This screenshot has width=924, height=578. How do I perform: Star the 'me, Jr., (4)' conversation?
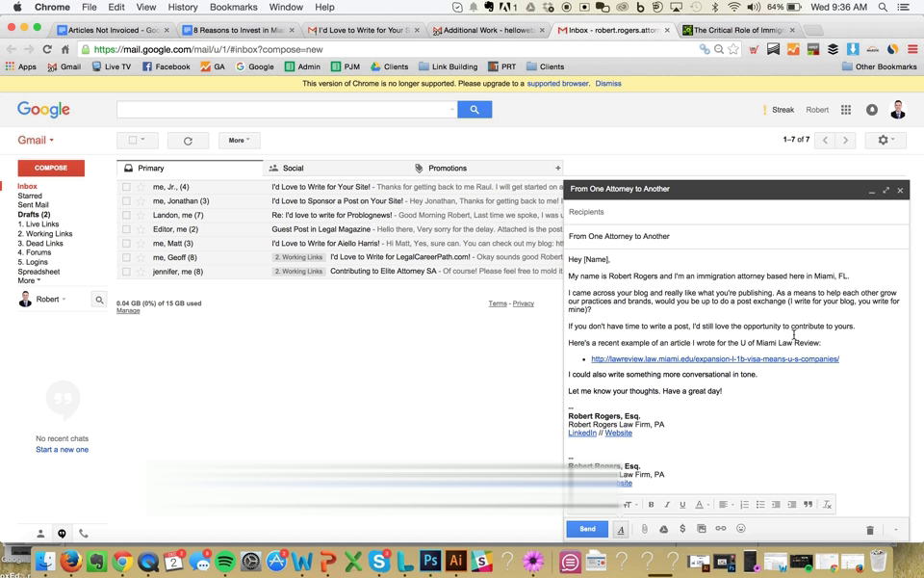coord(141,187)
